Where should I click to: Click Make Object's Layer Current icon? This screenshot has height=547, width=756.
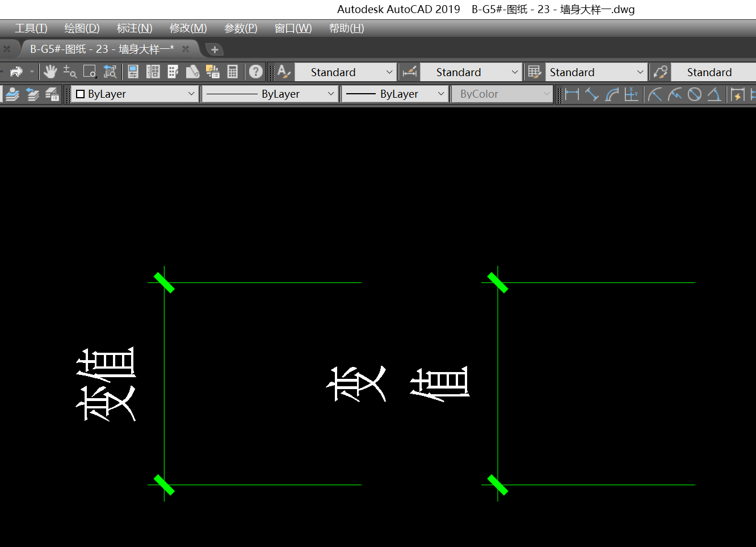point(12,94)
